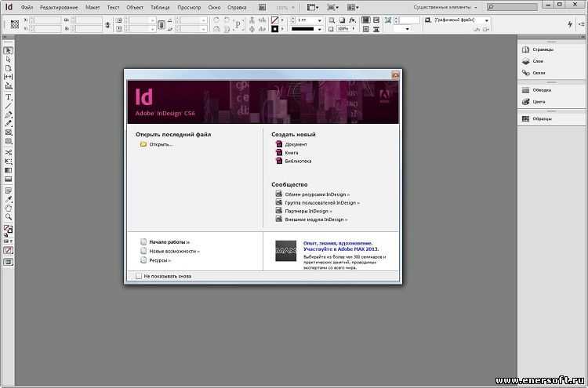
Task: Open the Просмотр menu
Action: 189,7
